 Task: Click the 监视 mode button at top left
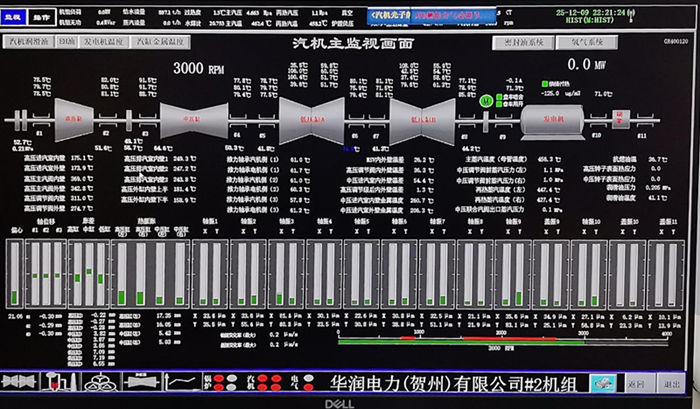pyautogui.click(x=15, y=18)
